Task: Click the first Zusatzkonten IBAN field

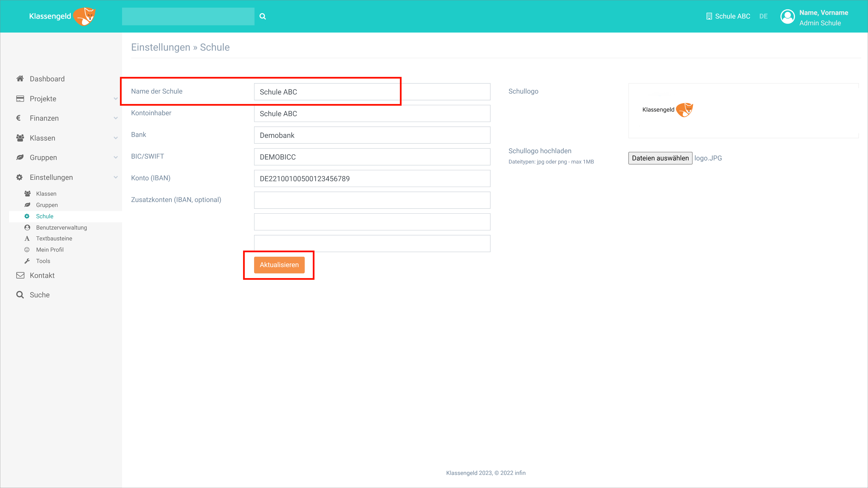Action: [372, 200]
